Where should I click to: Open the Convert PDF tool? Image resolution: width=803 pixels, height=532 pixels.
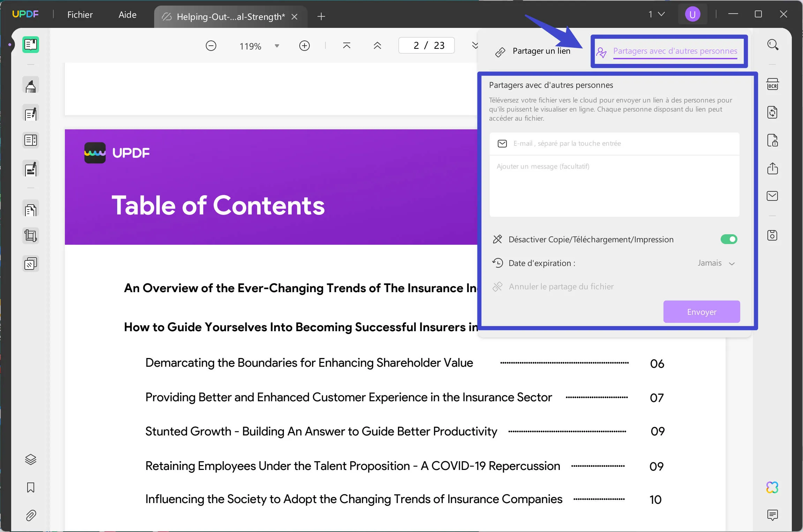[773, 112]
